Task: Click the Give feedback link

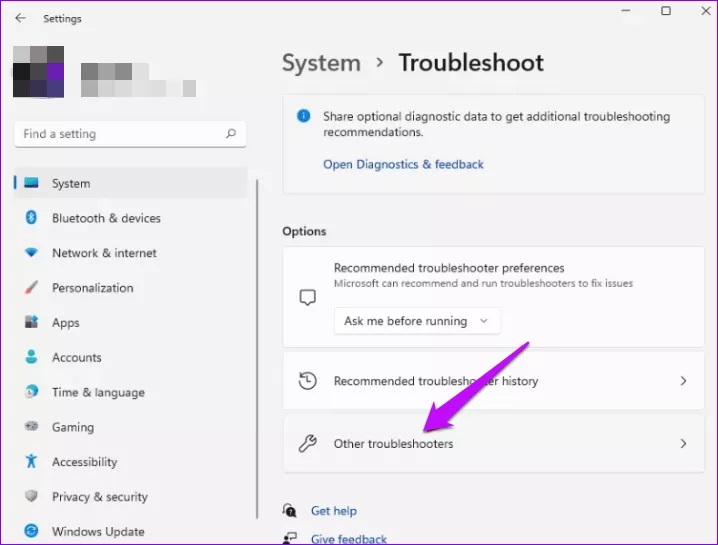Action: tap(348, 539)
